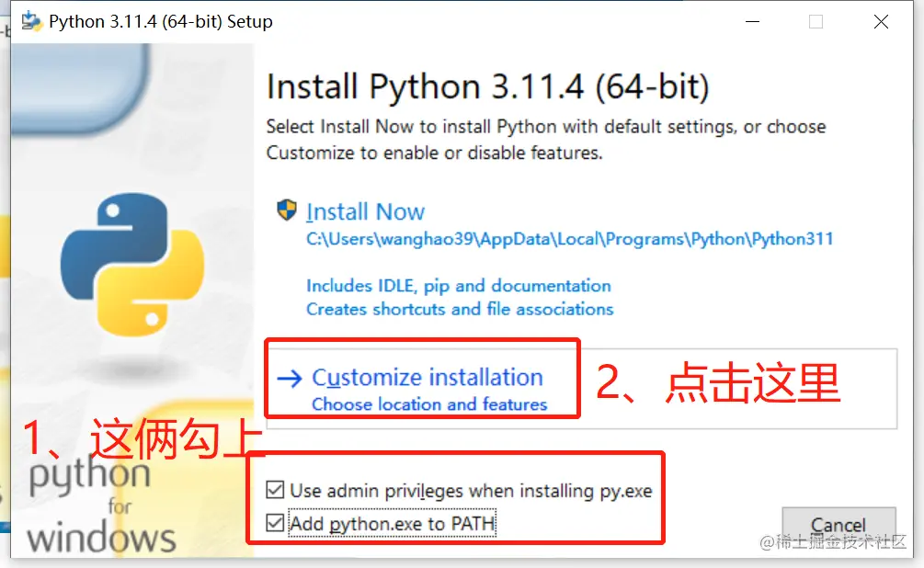Minimize the Python Setup window
924x568 pixels.
(x=752, y=22)
